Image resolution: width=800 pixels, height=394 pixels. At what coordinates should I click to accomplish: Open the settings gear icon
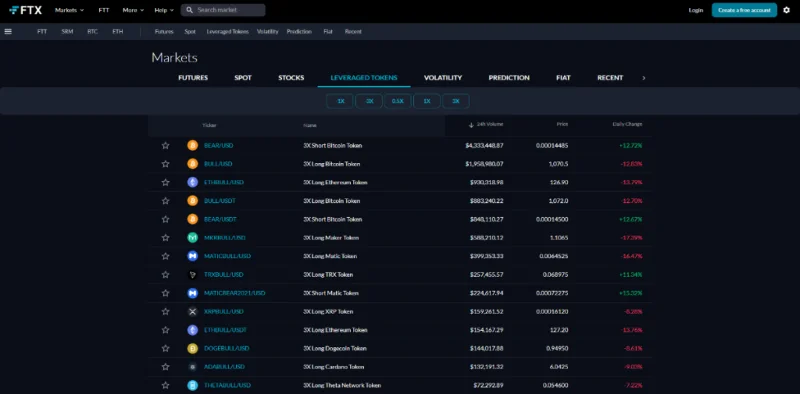pos(786,10)
